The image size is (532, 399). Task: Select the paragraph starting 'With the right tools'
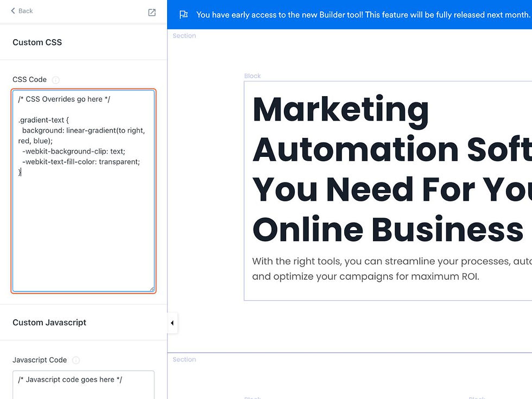coord(392,269)
